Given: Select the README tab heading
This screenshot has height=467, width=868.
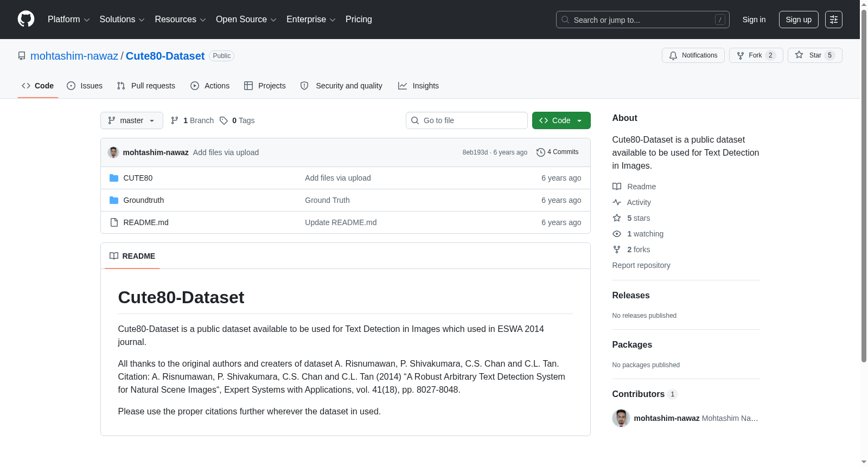Looking at the screenshot, I should point(132,256).
